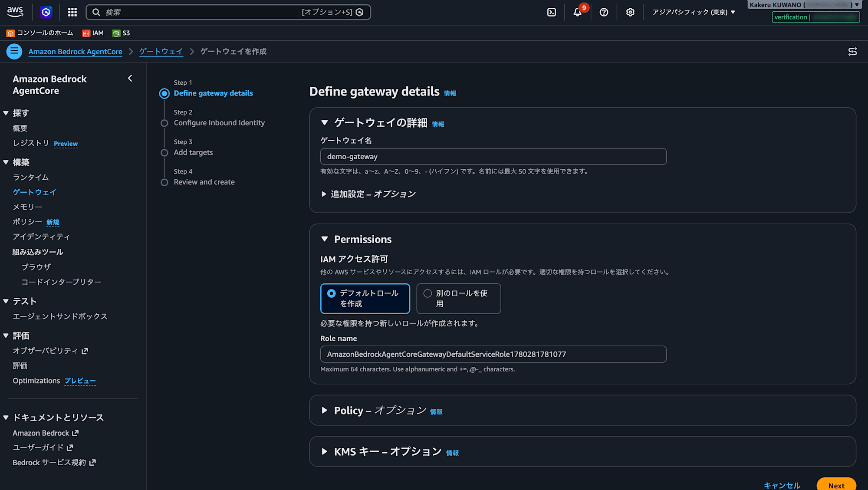Viewport: 868px width, 490px height.
Task: Click the Amazon Q hexagon icon in top bar
Action: (46, 12)
